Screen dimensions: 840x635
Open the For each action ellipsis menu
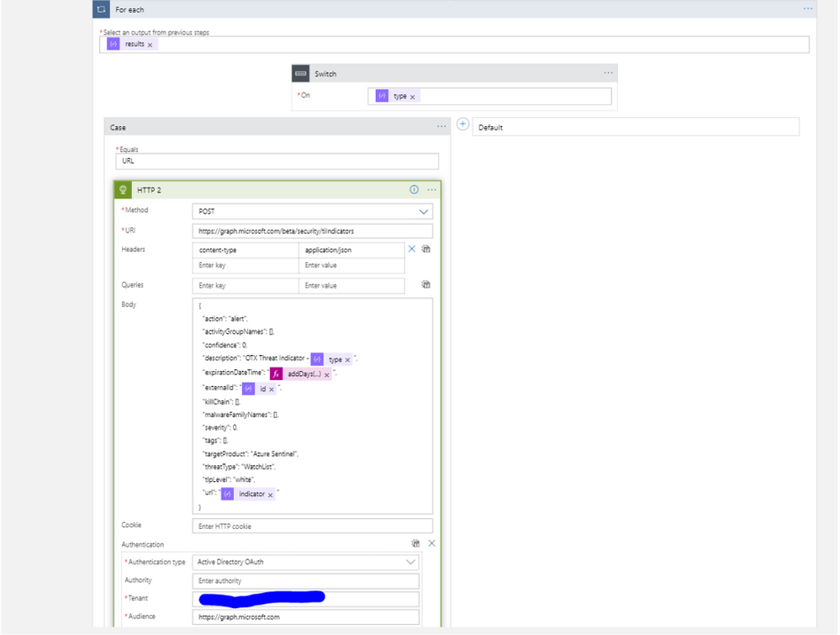click(x=808, y=8)
